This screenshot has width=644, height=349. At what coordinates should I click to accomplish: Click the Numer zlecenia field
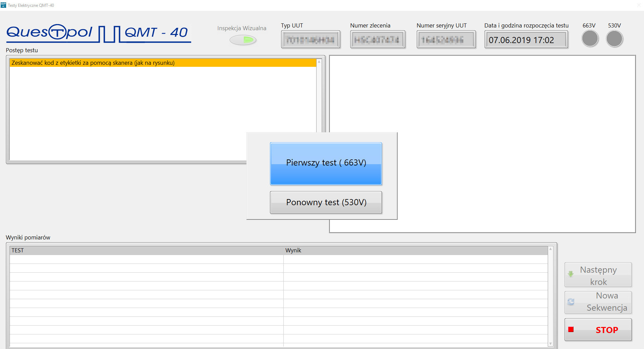click(x=378, y=40)
